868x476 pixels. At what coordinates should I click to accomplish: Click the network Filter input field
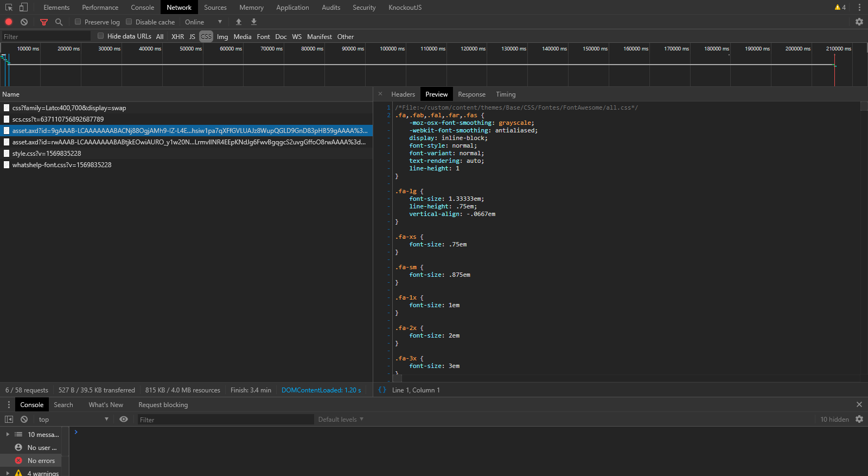click(x=46, y=36)
